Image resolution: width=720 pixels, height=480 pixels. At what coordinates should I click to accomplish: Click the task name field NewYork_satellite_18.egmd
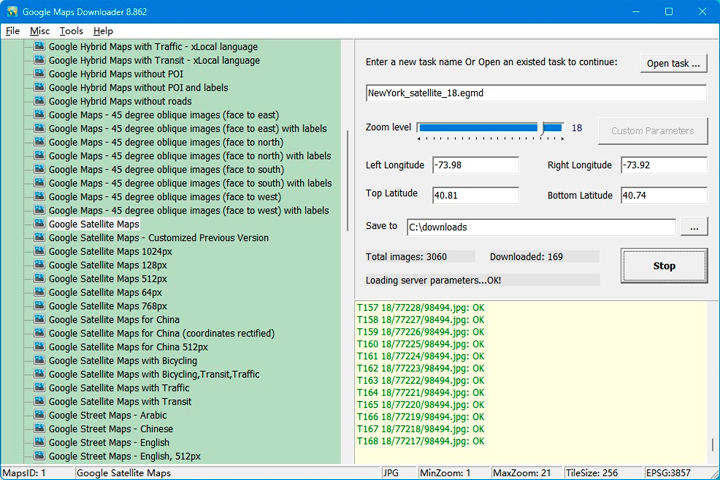pyautogui.click(x=536, y=93)
